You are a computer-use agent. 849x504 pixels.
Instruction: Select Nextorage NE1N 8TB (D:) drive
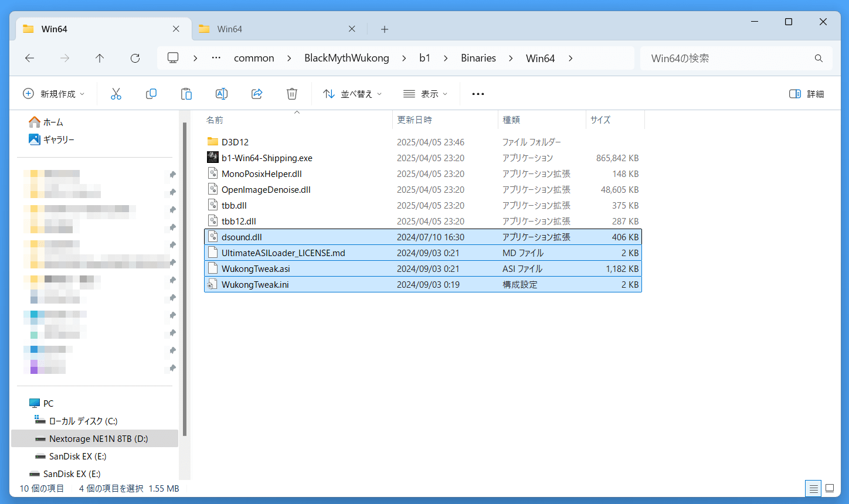(x=94, y=438)
